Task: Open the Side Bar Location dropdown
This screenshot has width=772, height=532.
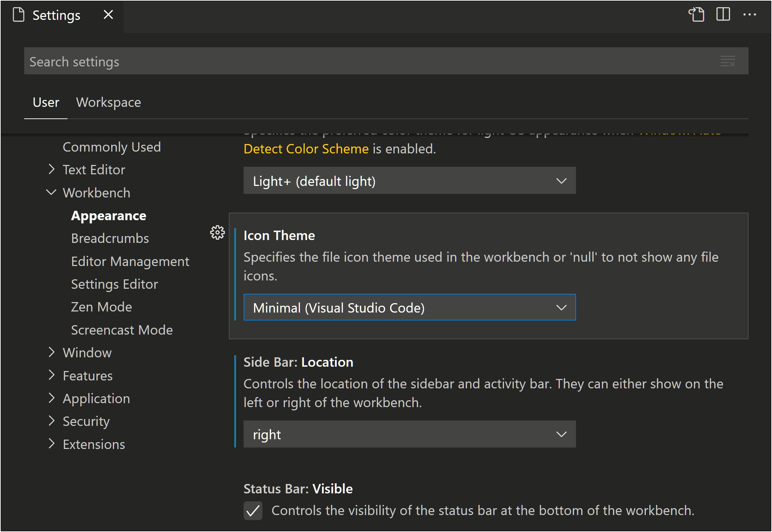Action: pyautogui.click(x=409, y=434)
